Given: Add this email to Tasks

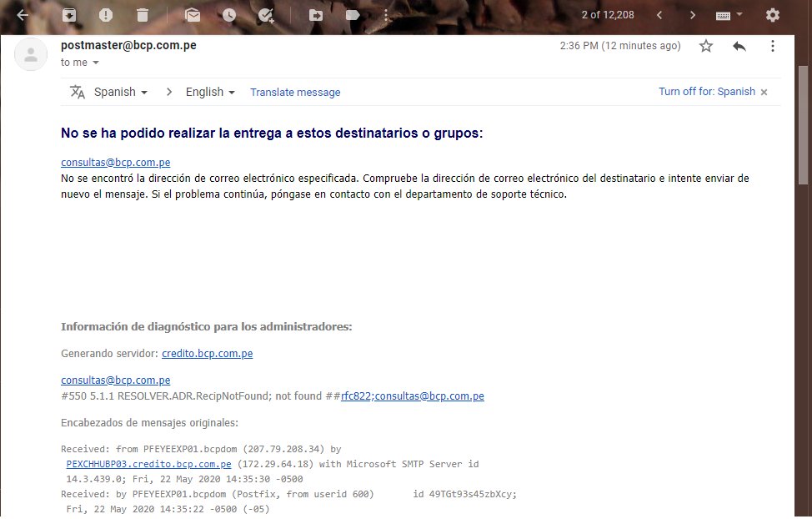Looking at the screenshot, I should pyautogui.click(x=266, y=15).
